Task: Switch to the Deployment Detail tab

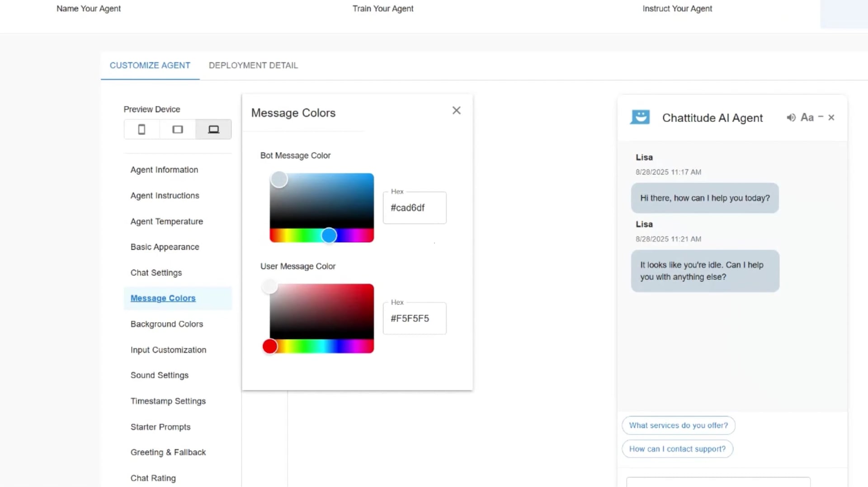Action: [x=253, y=66]
